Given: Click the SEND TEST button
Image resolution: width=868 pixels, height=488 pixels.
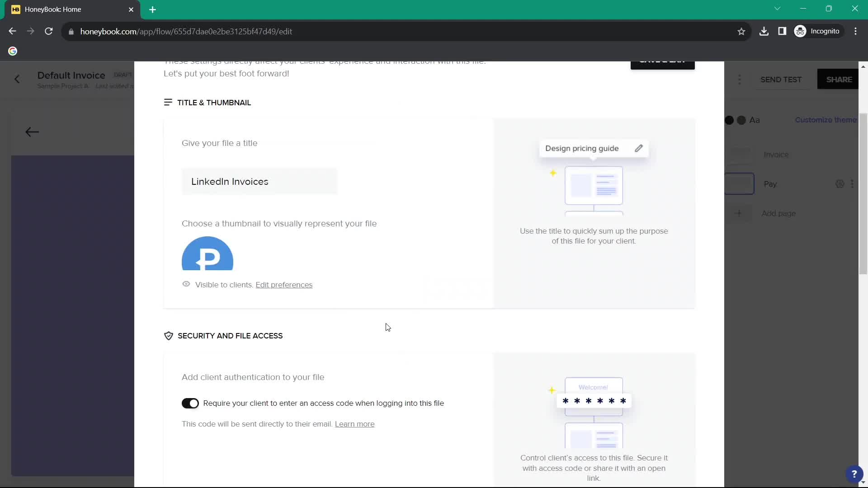Looking at the screenshot, I should click(x=782, y=79).
